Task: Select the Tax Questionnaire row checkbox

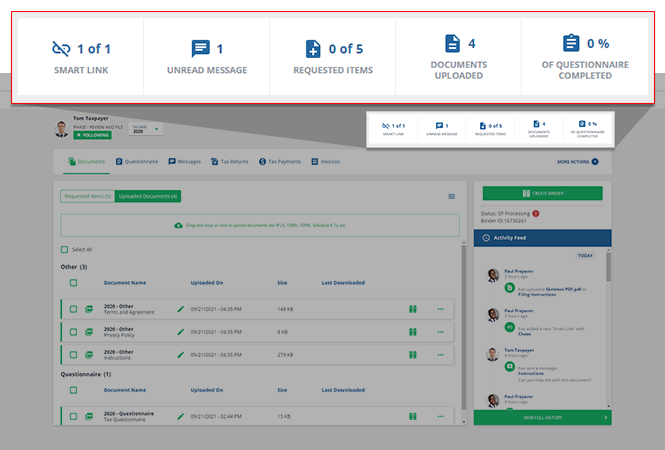Action: [73, 415]
